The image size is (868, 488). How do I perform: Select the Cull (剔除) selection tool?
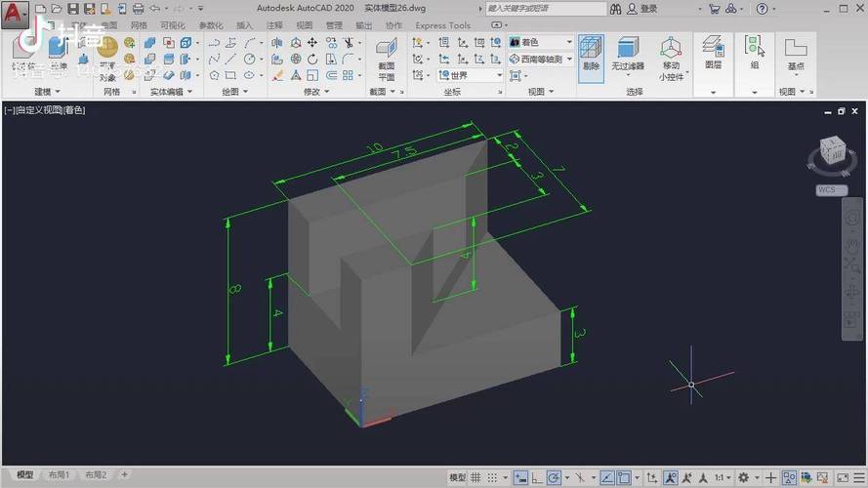[x=591, y=51]
